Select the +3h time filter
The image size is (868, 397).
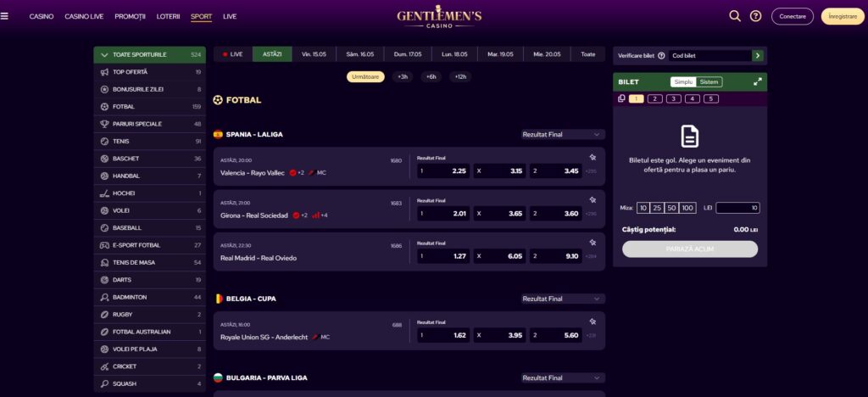click(x=403, y=77)
